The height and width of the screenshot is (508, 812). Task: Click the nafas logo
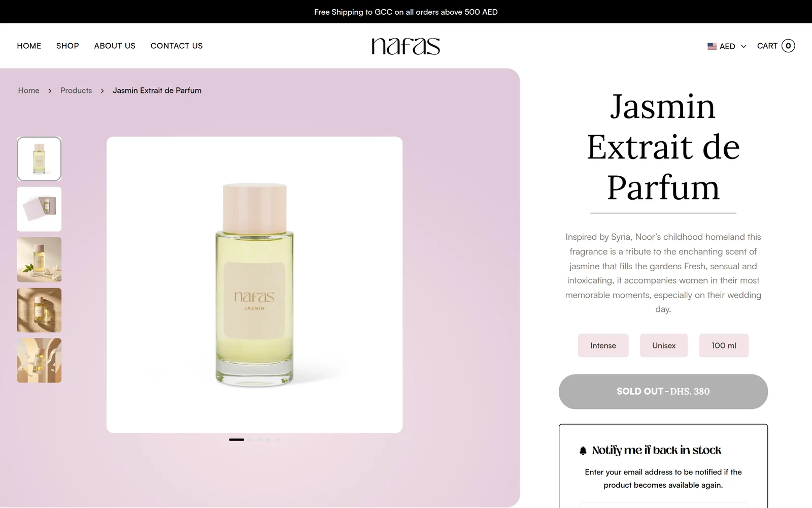(405, 46)
